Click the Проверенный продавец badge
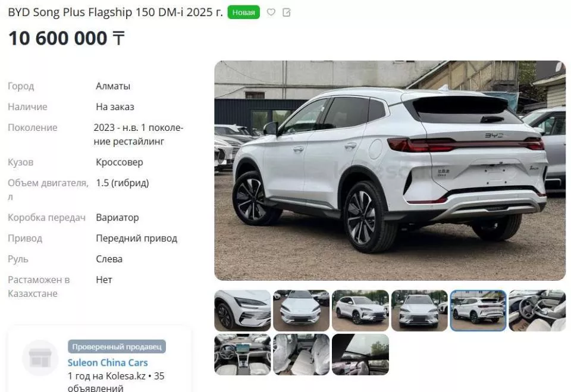571x392 pixels. point(117,346)
